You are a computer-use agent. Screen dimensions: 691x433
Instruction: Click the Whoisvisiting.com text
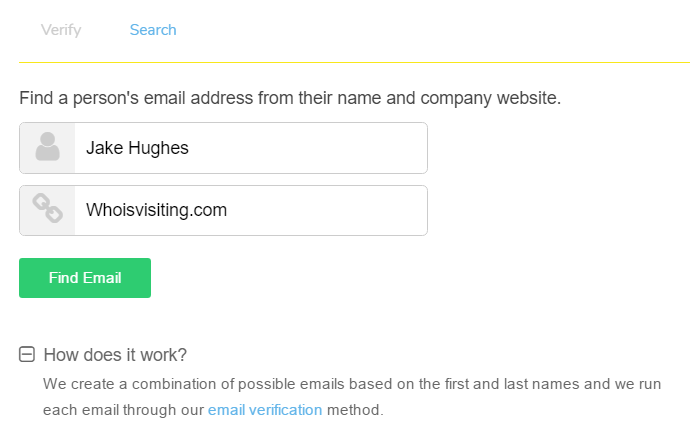coord(156,210)
